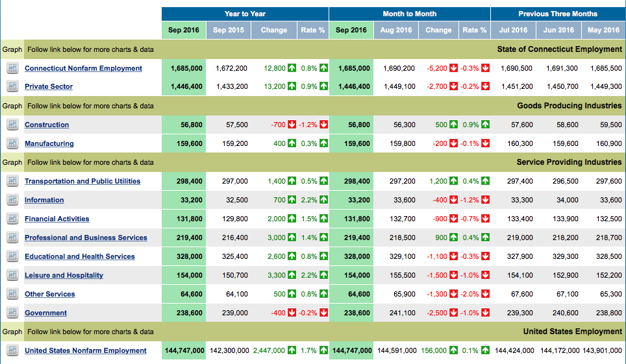This screenshot has width=626, height=364.
Task: Click the Sep 2015 column header
Action: coord(229,30)
